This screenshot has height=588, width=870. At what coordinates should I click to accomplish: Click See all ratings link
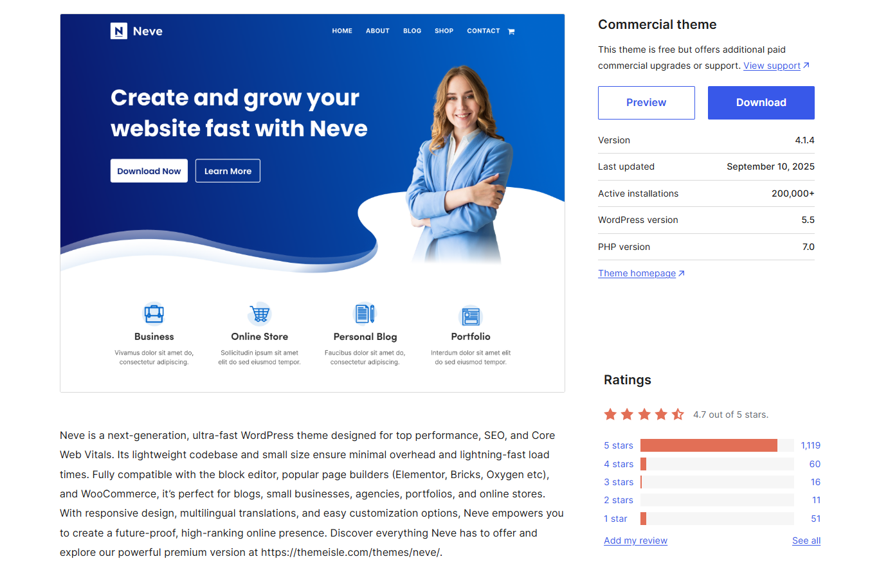coord(806,540)
